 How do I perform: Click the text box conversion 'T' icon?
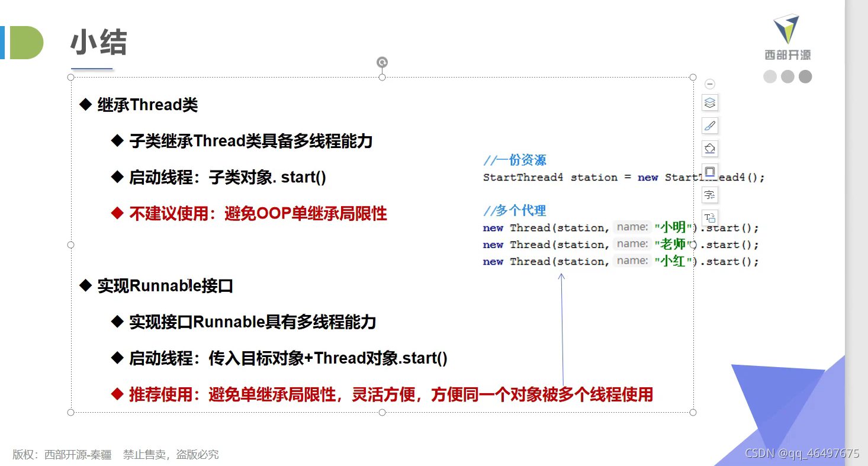tap(710, 217)
